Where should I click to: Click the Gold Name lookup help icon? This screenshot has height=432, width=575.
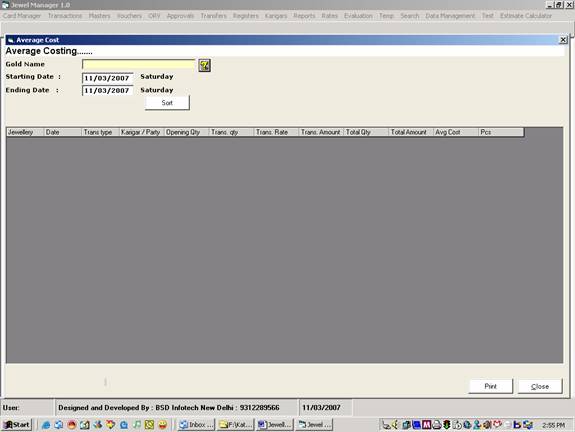pos(204,65)
